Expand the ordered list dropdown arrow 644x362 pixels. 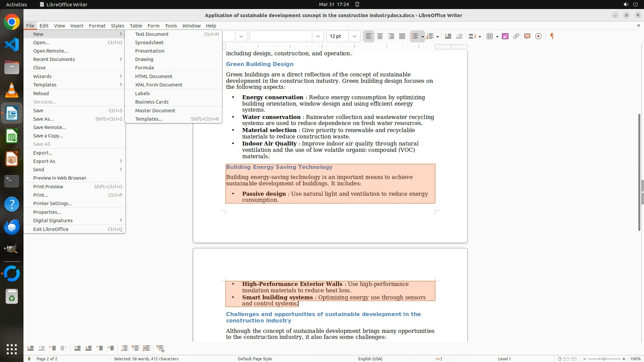(x=437, y=37)
